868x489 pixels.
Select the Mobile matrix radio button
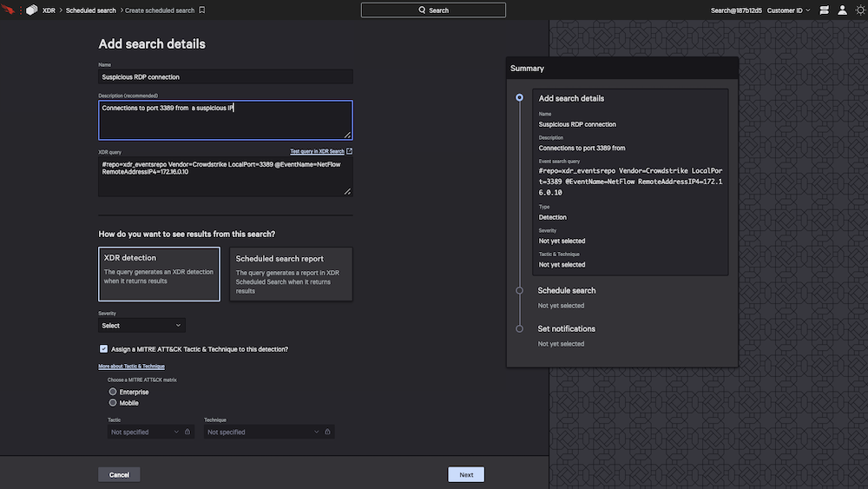pyautogui.click(x=113, y=403)
